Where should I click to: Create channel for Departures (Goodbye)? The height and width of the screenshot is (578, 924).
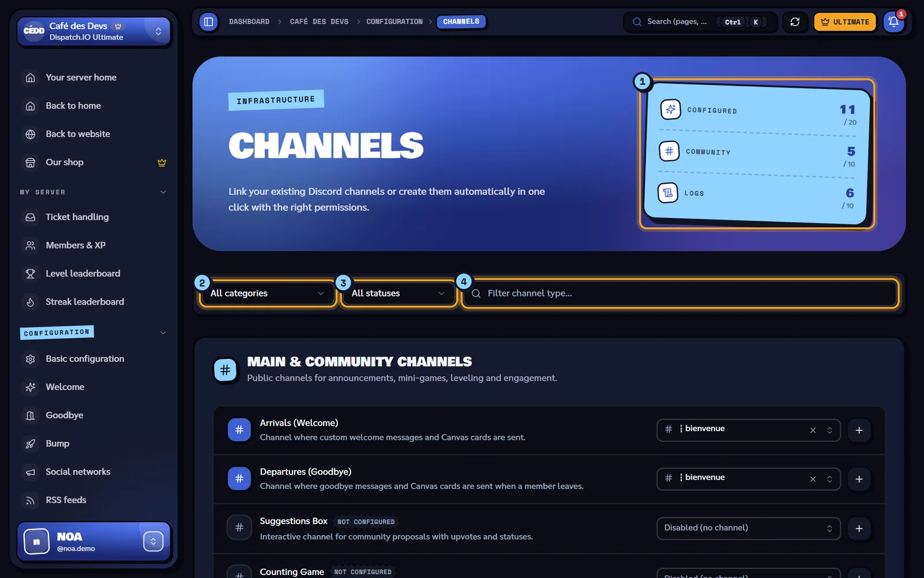click(859, 479)
